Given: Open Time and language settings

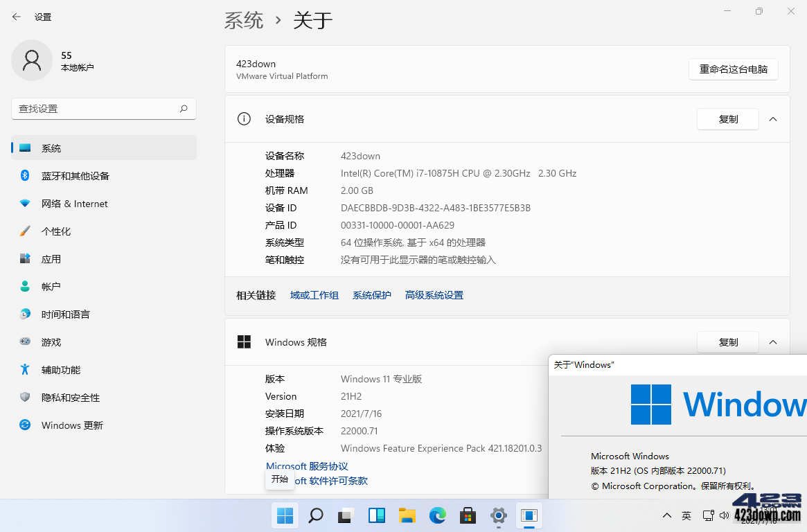Looking at the screenshot, I should 65,314.
